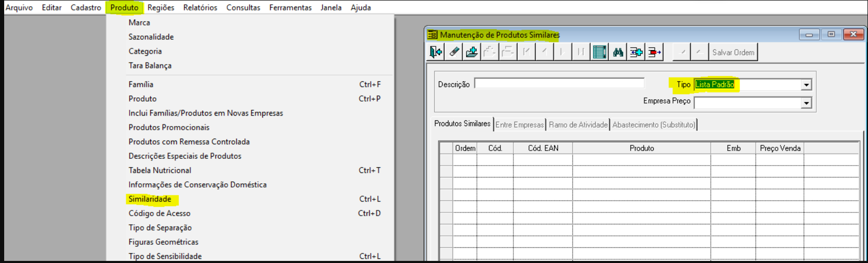The image size is (868, 263).
Task: Click the Produto menu in menu bar
Action: (124, 8)
